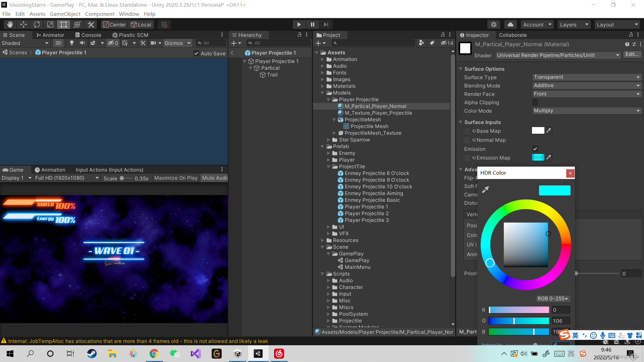The width and height of the screenshot is (644, 362).
Task: Select the Rect transform tool
Action: (x=64, y=24)
